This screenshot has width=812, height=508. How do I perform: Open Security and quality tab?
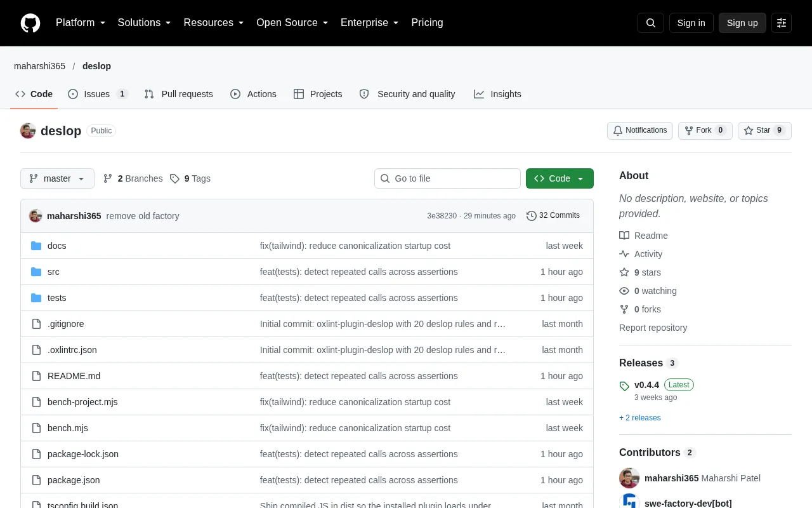pos(407,94)
